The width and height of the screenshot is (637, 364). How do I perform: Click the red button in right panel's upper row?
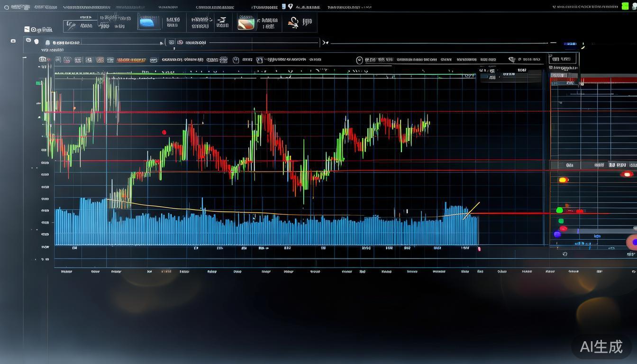(x=627, y=174)
